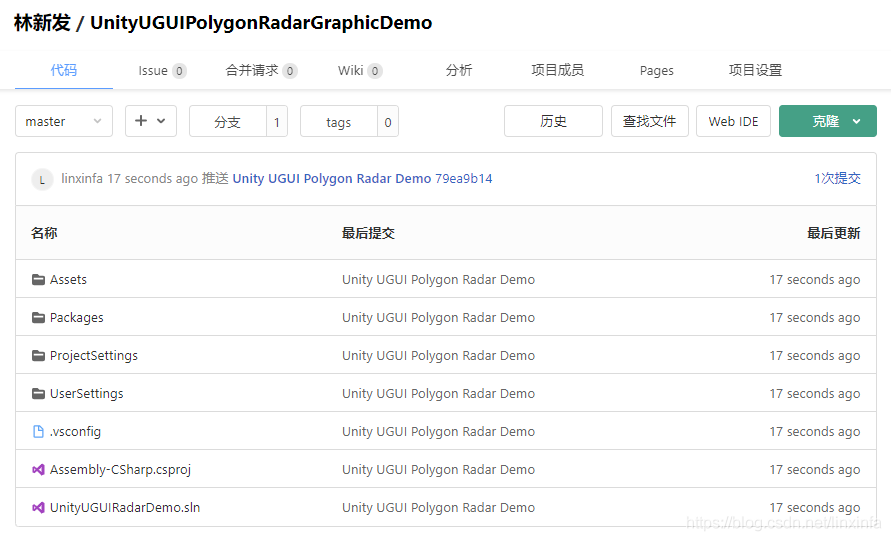Click the ProjectSettings folder icon
891x541 pixels.
coord(38,356)
